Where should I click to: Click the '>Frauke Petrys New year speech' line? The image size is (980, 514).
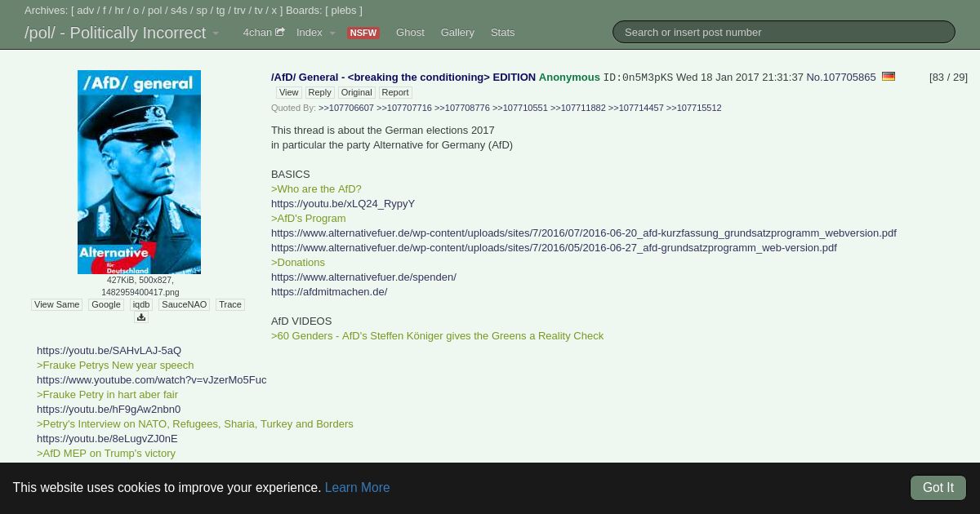pyautogui.click(x=115, y=365)
